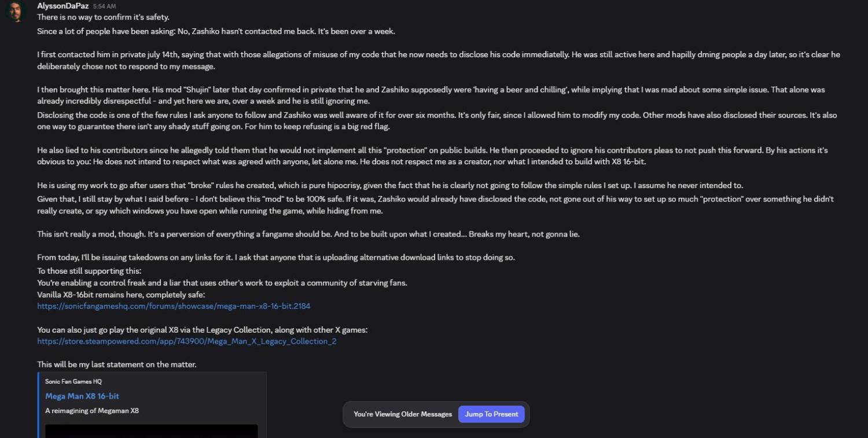Click the line This isn't really a mod, though
868x438 pixels.
[x=308, y=234]
